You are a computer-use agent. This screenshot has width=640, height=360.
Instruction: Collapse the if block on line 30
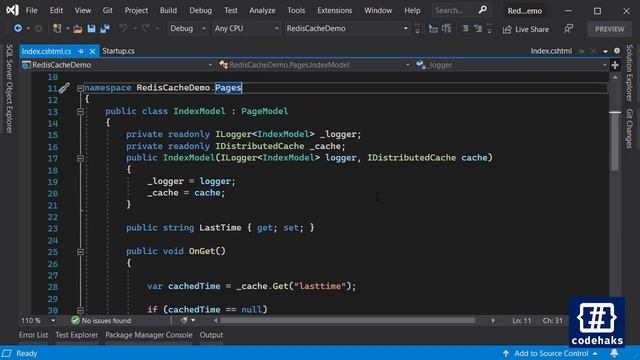(80, 310)
